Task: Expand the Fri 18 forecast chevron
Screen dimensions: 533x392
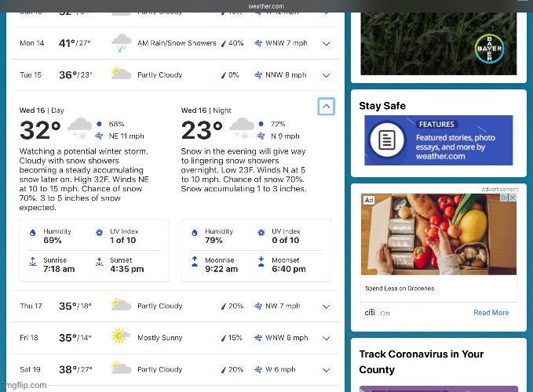Action: [326, 338]
